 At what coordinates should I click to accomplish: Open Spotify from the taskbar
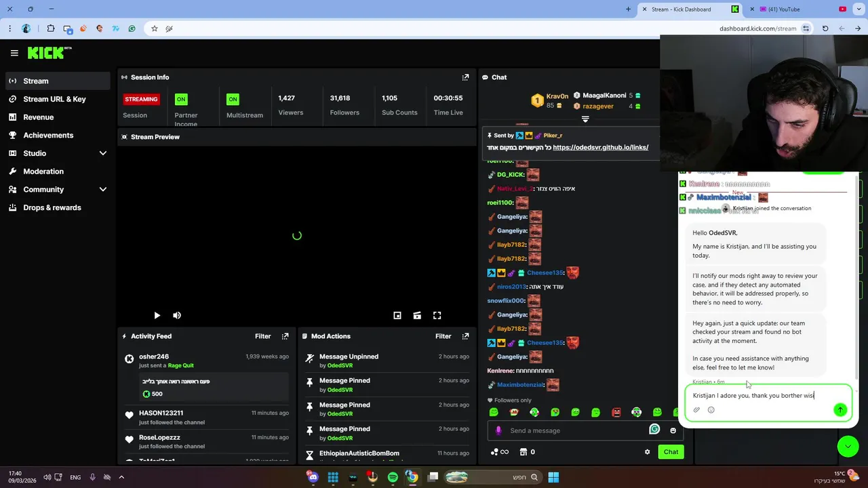point(393,477)
